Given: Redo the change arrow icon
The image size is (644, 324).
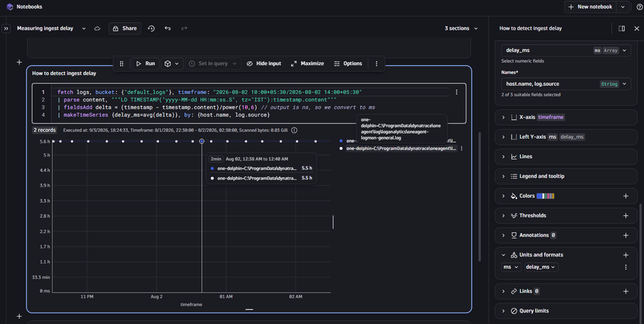Looking at the screenshot, I should tap(184, 28).
